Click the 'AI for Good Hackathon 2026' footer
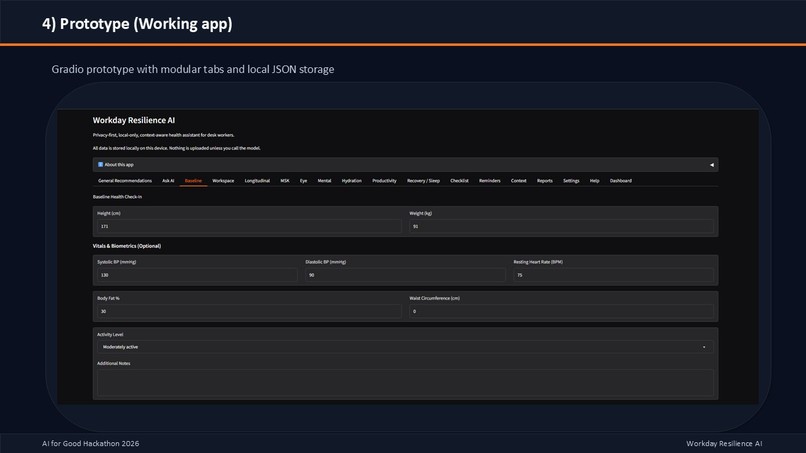The height and width of the screenshot is (453, 806). (90, 443)
